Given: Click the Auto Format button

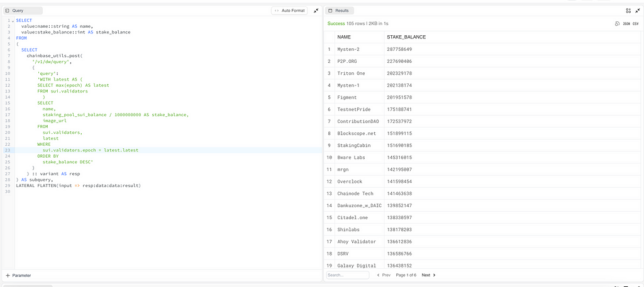Looking at the screenshot, I should coord(289,11).
